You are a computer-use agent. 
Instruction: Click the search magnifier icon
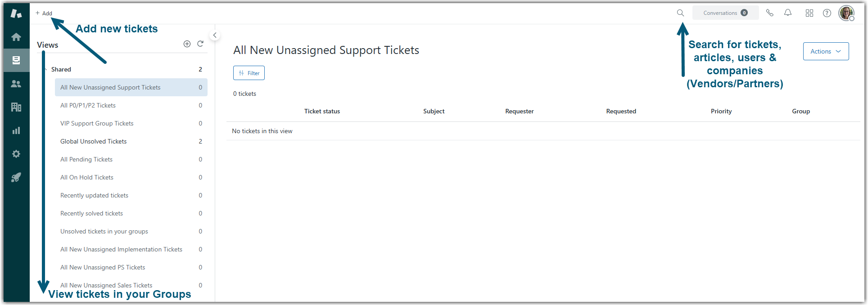(680, 13)
